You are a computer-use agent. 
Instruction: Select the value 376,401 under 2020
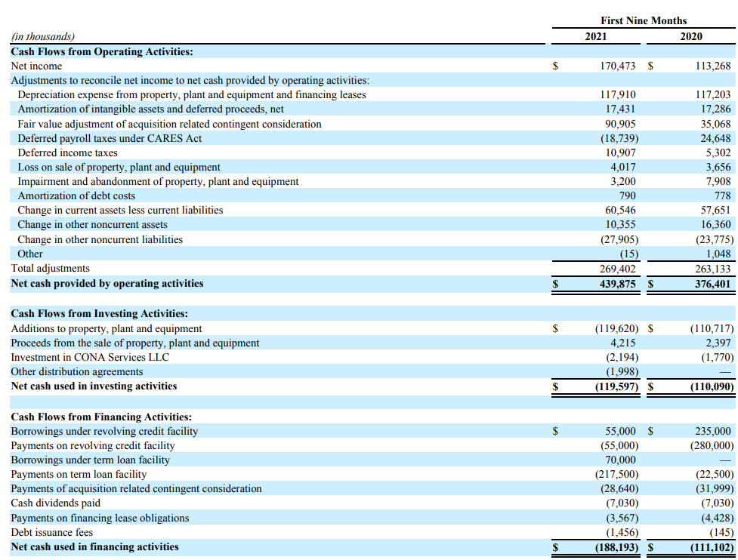712,284
